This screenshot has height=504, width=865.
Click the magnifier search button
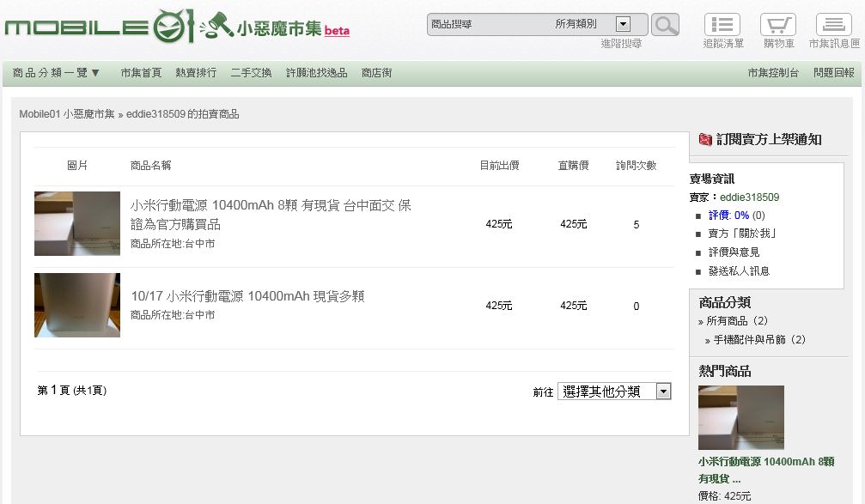click(x=665, y=25)
